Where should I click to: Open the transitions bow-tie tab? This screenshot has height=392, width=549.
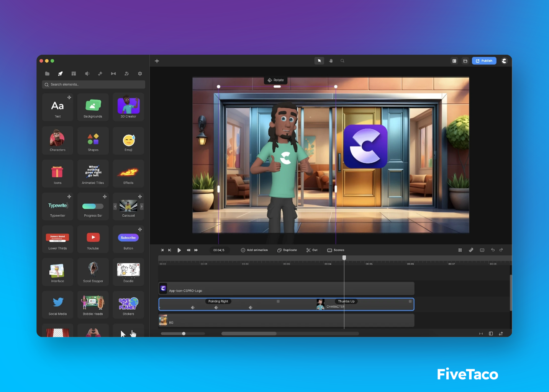point(113,73)
